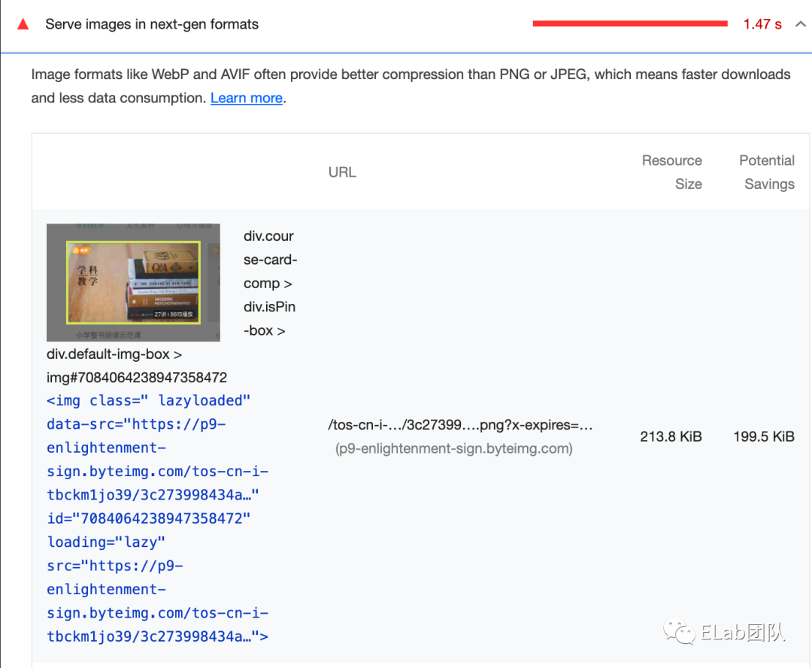Image resolution: width=812 pixels, height=668 pixels.
Task: Click the red savings progress bar
Action: tap(630, 23)
